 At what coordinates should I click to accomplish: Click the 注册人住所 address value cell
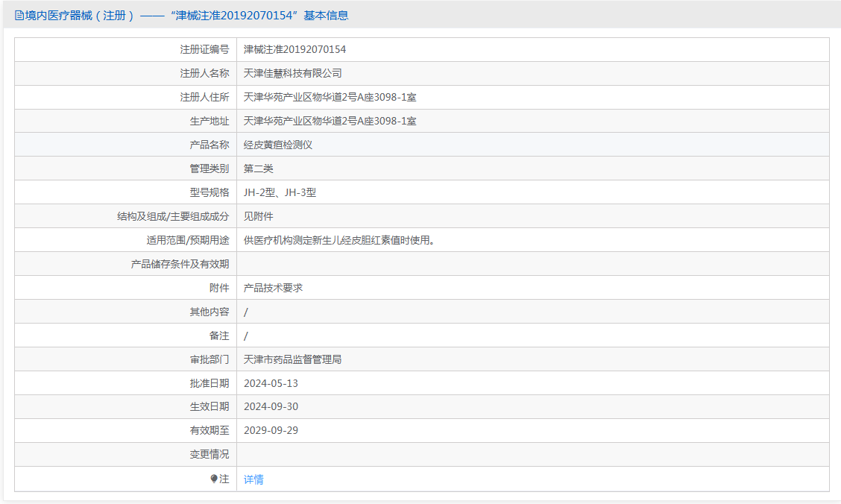[532, 97]
